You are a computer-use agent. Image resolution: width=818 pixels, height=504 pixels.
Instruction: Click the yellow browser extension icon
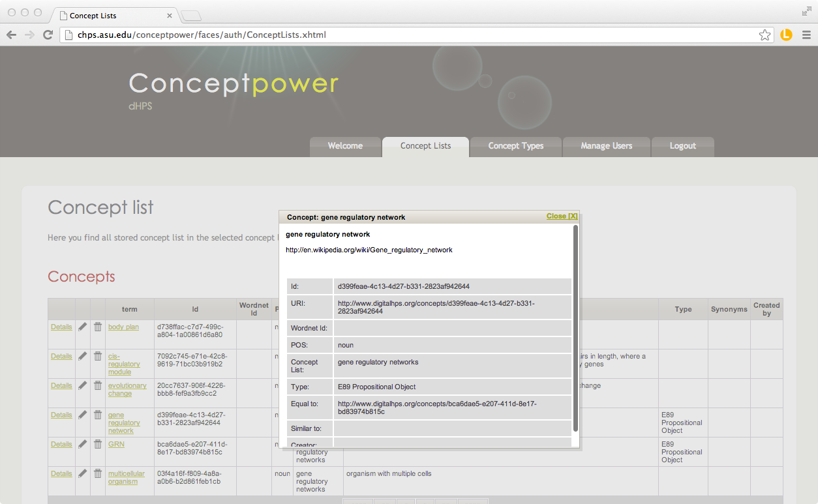click(x=786, y=35)
